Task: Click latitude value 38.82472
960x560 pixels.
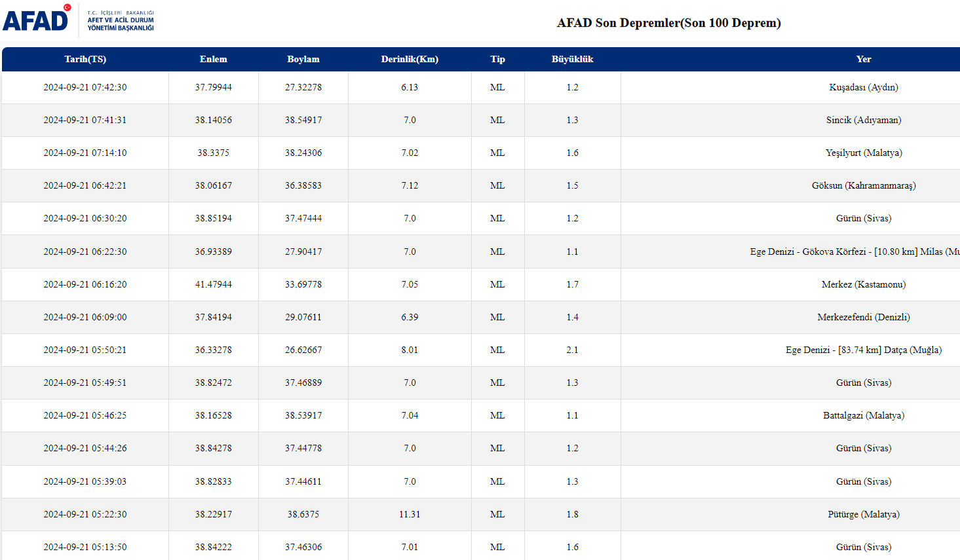Action: (214, 383)
